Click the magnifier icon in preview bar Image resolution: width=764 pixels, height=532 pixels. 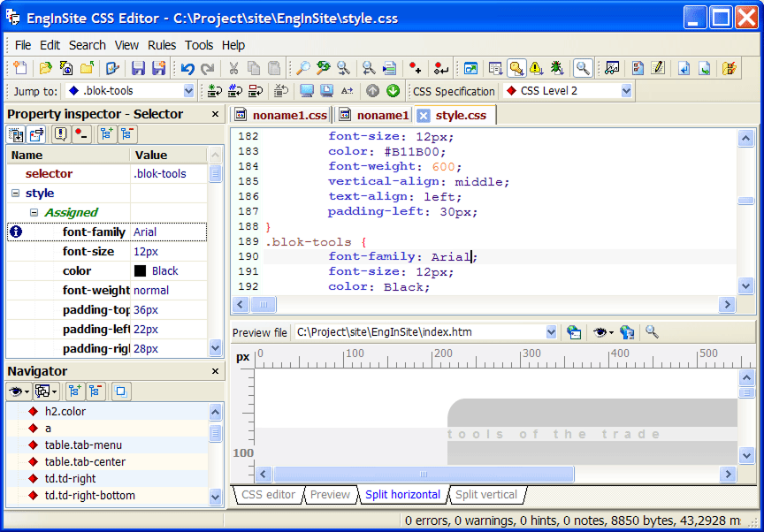pyautogui.click(x=652, y=332)
